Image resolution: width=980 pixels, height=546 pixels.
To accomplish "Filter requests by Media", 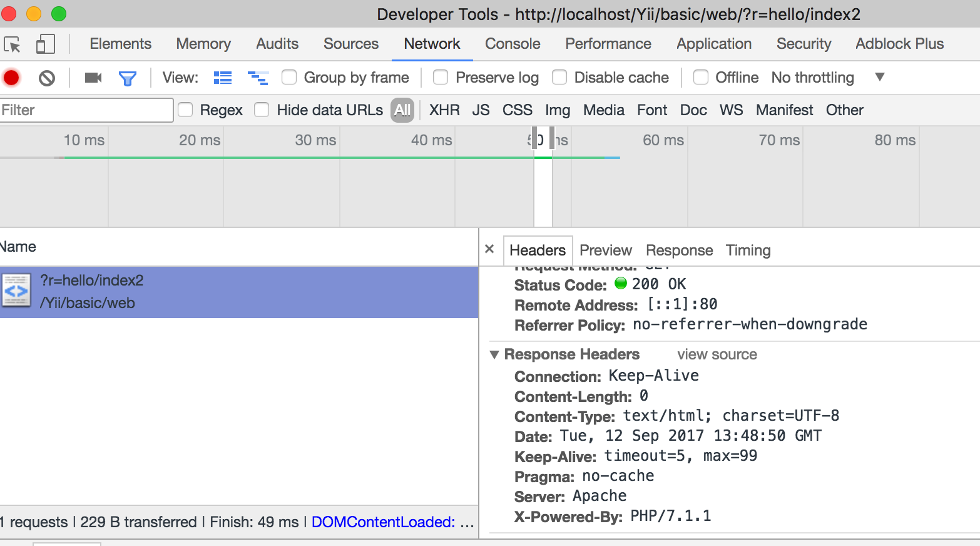I will point(604,110).
